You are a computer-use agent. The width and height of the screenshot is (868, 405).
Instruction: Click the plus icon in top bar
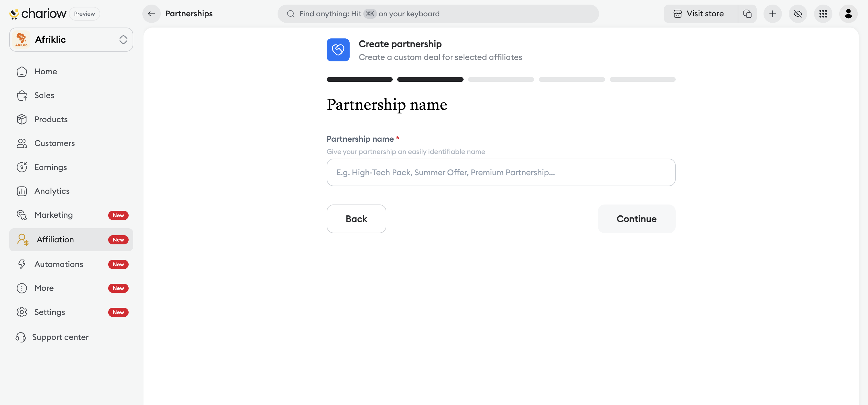772,14
